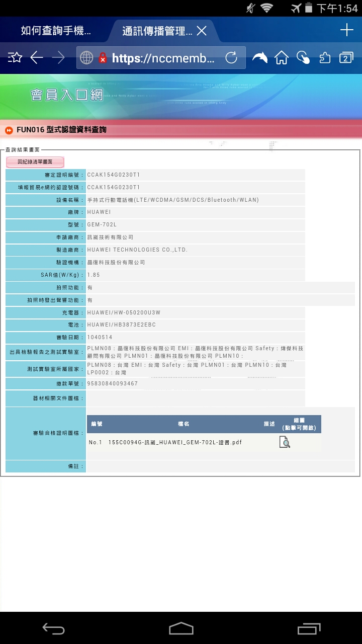Tap the brand value HUAWEI

pos(99,212)
